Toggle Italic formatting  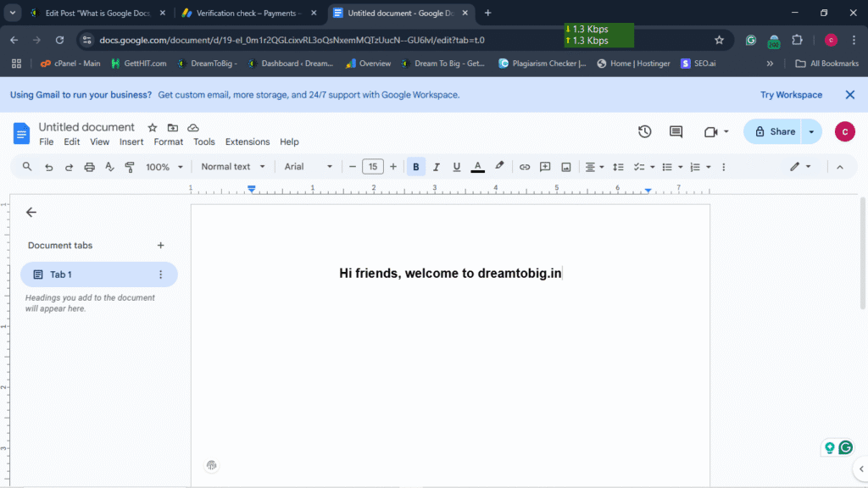click(x=437, y=167)
